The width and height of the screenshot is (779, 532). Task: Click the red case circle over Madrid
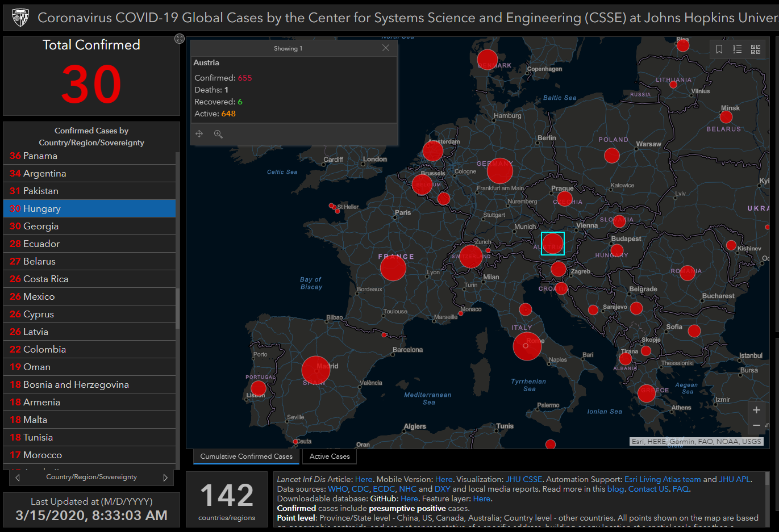315,370
